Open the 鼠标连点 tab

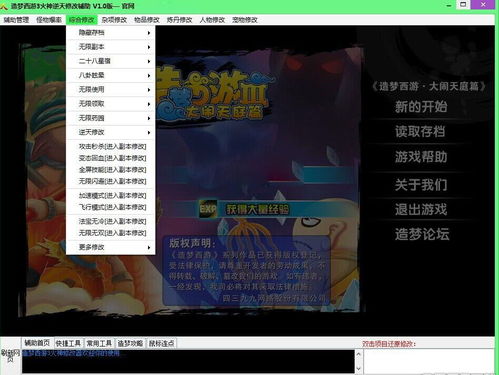tap(161, 343)
